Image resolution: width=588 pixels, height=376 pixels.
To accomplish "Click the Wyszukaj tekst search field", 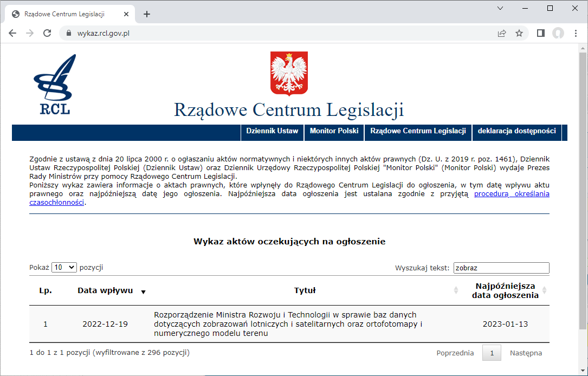I will click(x=501, y=268).
